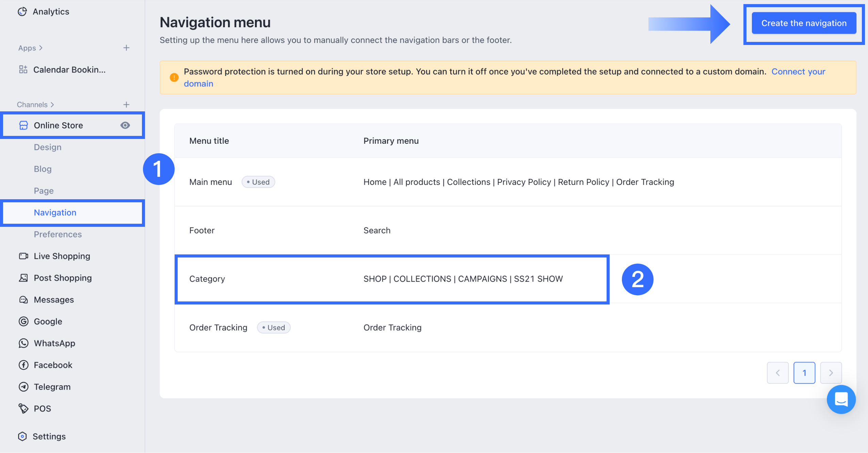Click the Telegram channel icon
Viewport: 868px width, 453px height.
23,387
